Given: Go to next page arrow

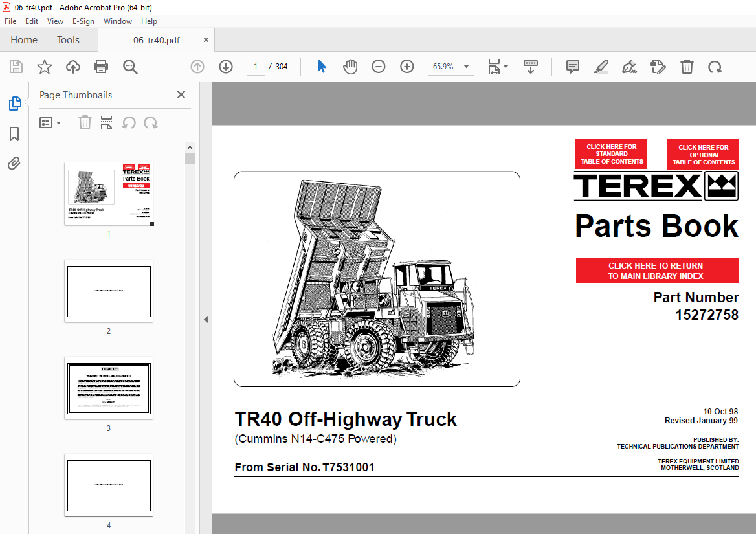Looking at the screenshot, I should (226, 67).
